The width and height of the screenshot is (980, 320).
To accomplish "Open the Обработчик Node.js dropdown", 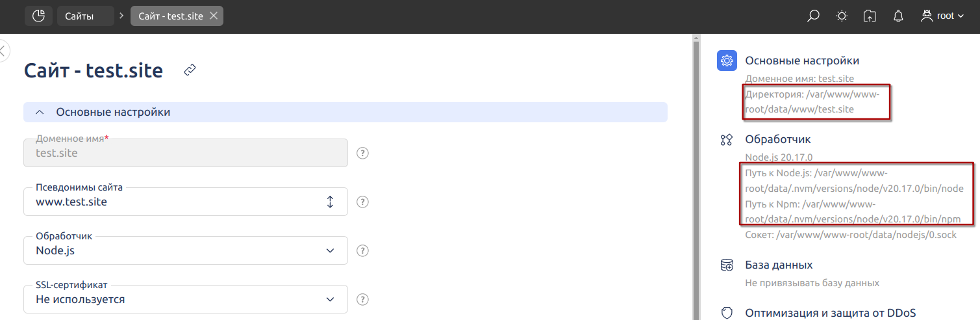I will click(x=186, y=250).
